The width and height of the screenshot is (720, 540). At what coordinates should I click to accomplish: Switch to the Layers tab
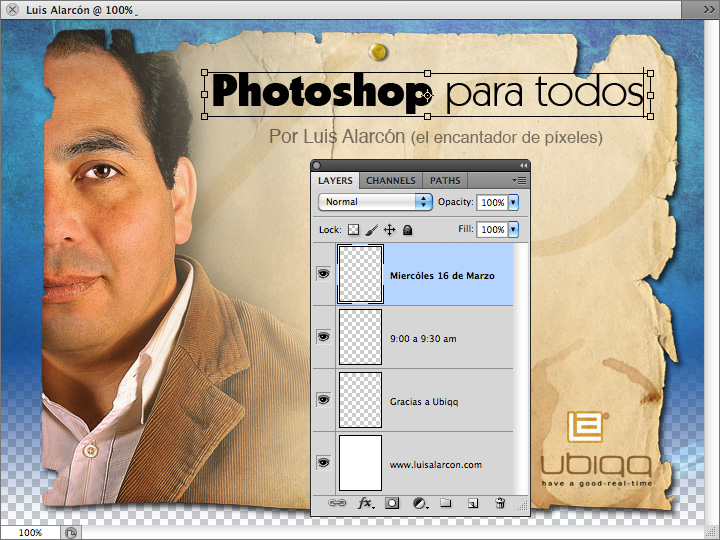coord(335,180)
